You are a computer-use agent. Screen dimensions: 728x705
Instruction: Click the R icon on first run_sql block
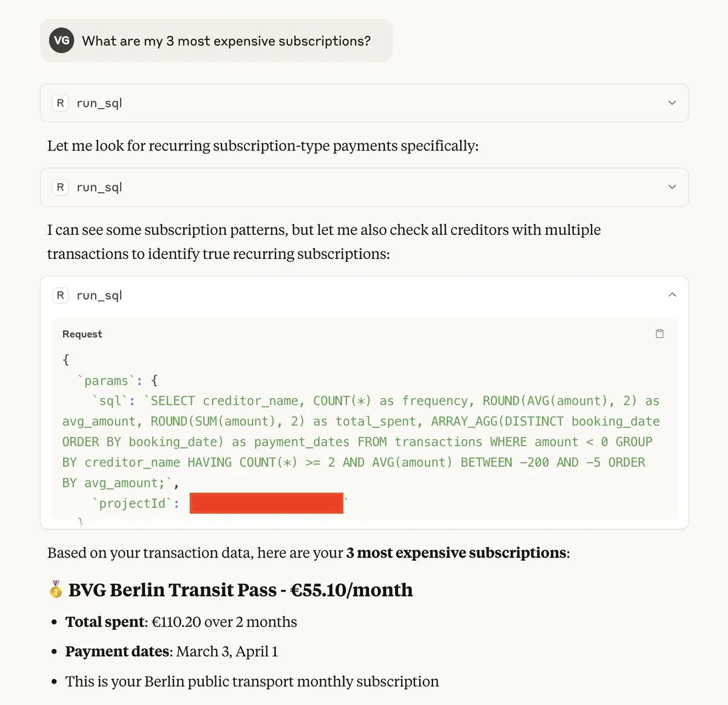pyautogui.click(x=60, y=103)
